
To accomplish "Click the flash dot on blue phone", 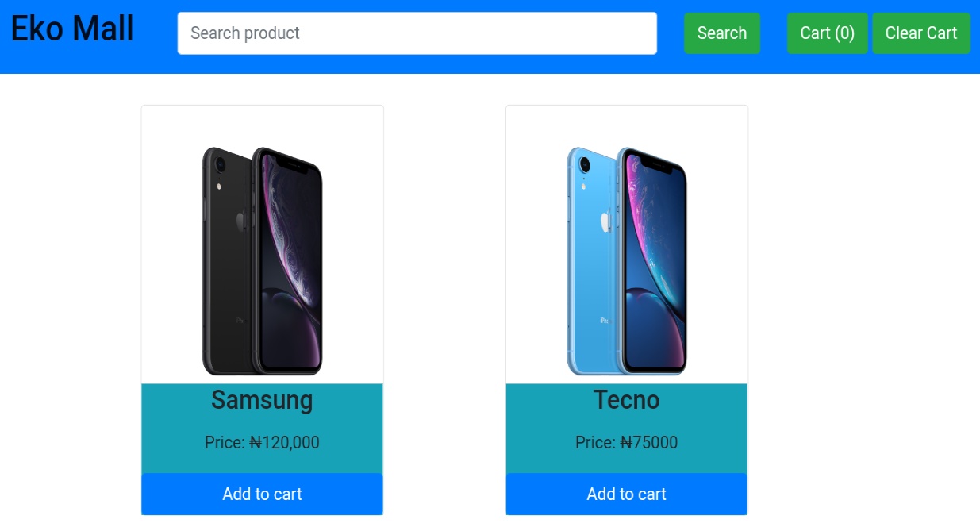I will pyautogui.click(x=584, y=187).
